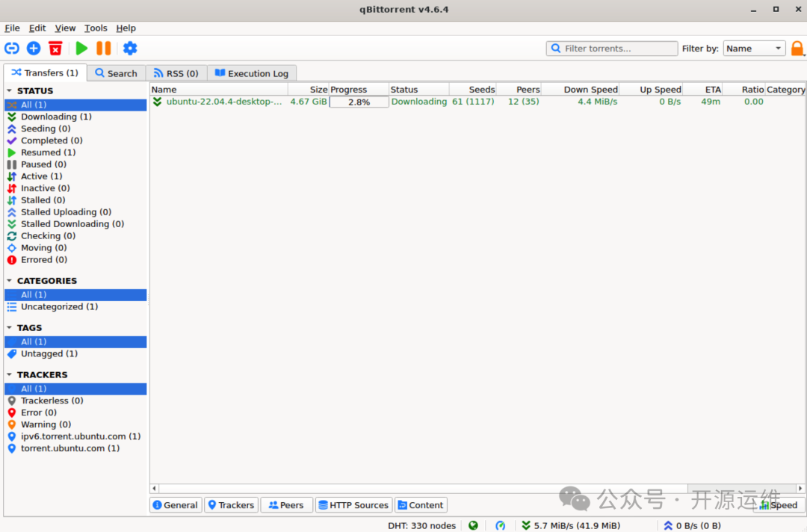Open the Peers details tab

point(286,505)
